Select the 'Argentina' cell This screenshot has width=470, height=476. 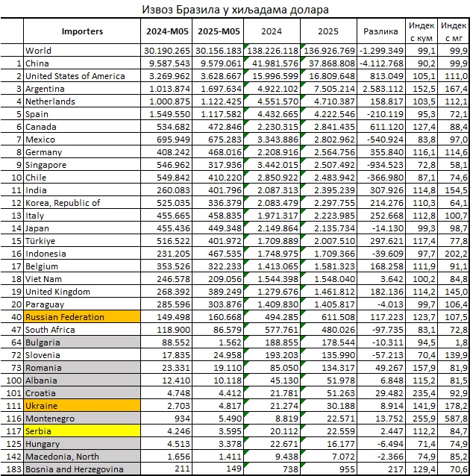pos(82,89)
